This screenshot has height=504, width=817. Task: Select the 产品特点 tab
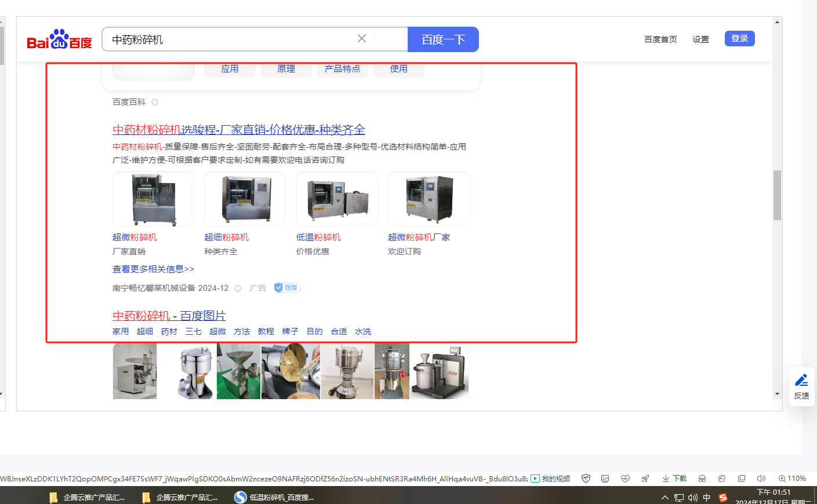(342, 69)
